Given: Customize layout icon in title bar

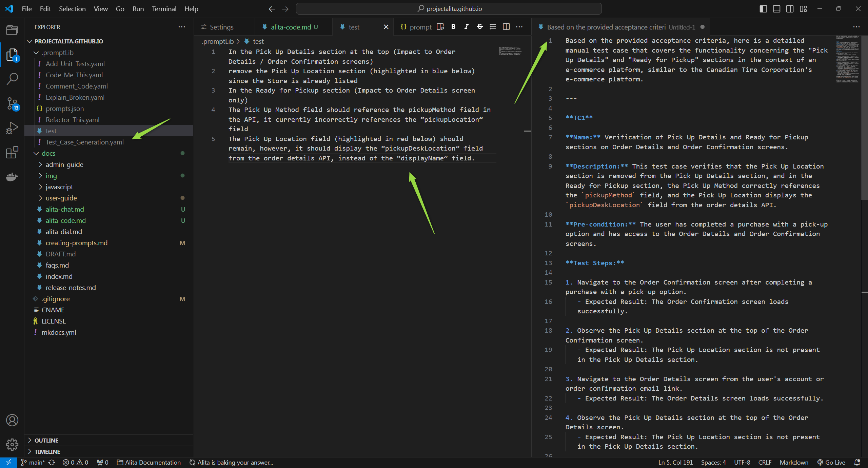Looking at the screenshot, I should (x=803, y=9).
